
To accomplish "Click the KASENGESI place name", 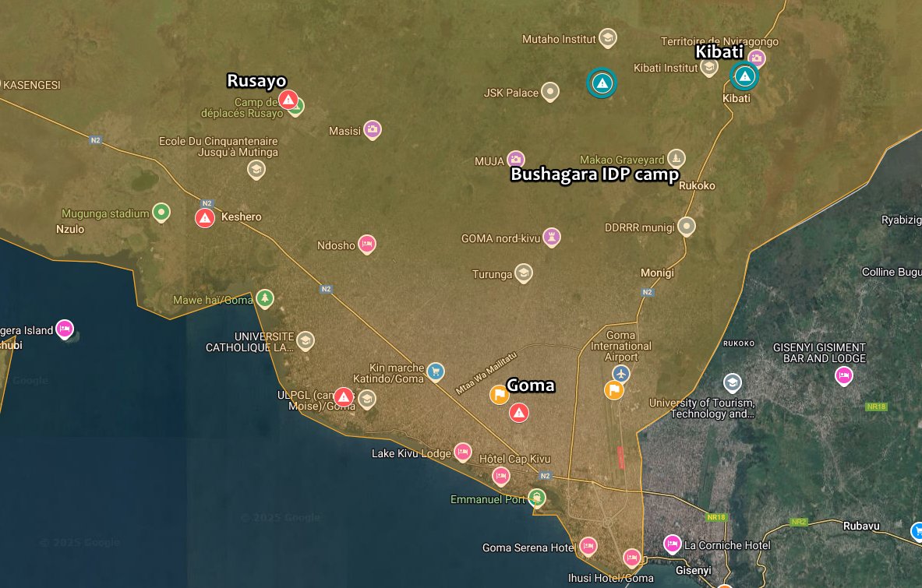I will point(32,85).
